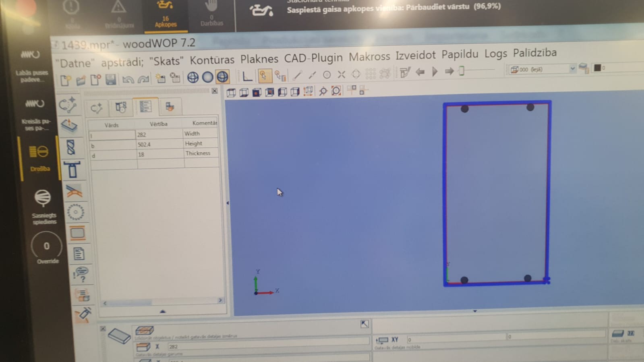Open the 000 (leja) plane dropdown
Screen dimensions: 644x362
(x=543, y=69)
